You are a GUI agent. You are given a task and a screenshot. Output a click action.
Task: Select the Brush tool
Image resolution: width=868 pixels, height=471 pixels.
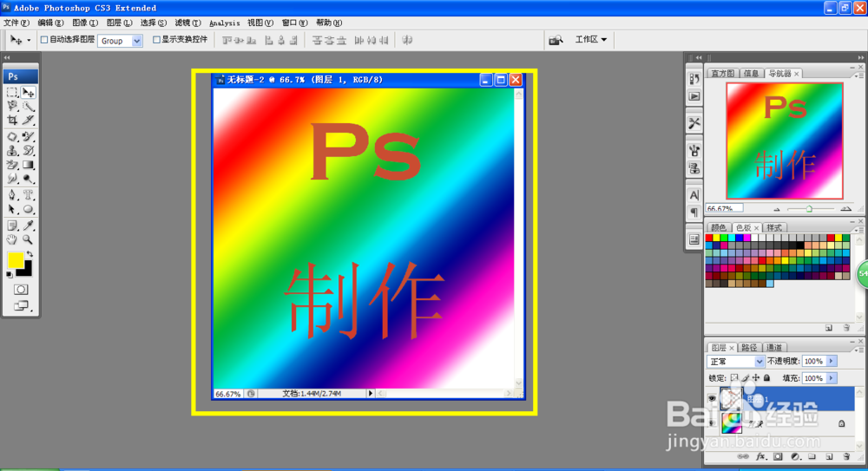click(29, 136)
